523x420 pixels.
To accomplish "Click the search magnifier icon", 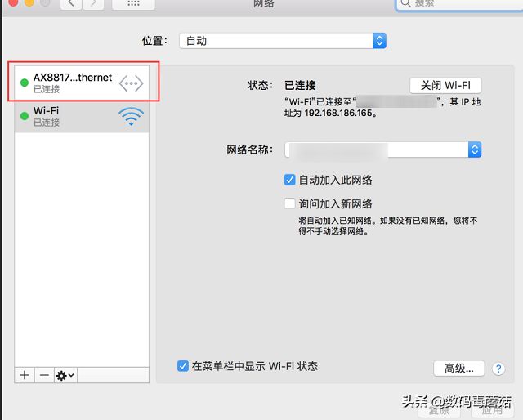I will pyautogui.click(x=405, y=3).
